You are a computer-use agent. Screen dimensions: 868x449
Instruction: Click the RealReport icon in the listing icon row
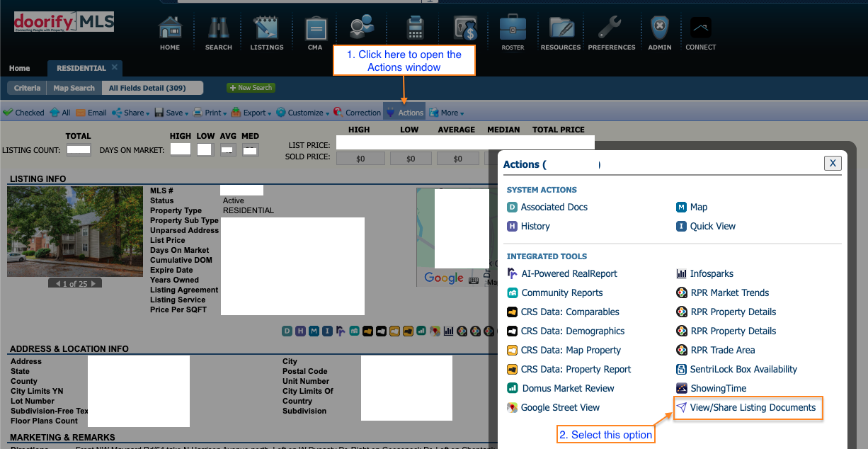point(341,331)
